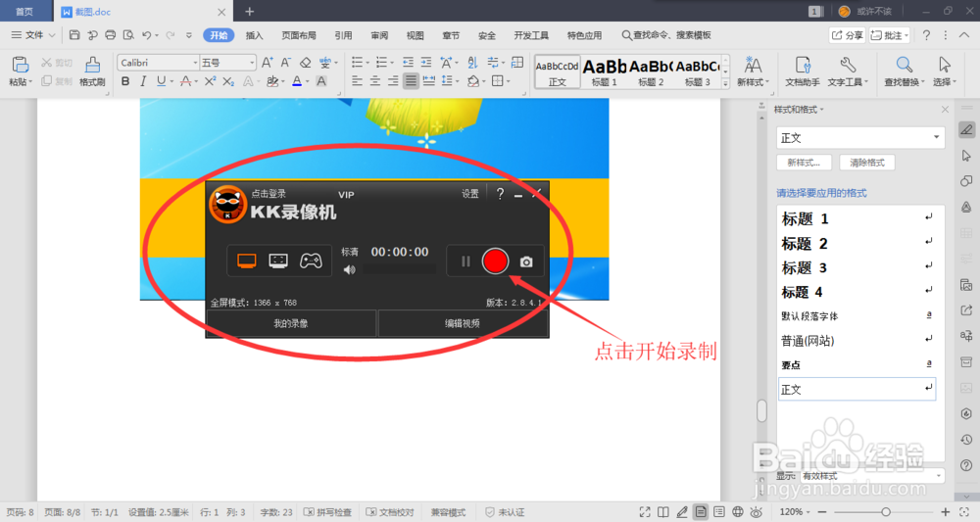Expand the styles gallery more arrow
This screenshot has height=522, width=980.
point(725,83)
